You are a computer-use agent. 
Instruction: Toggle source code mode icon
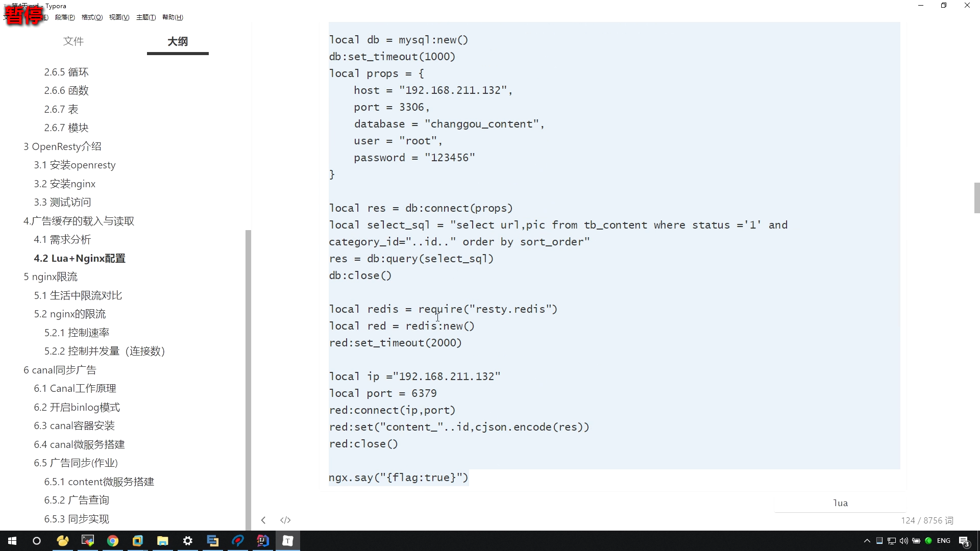tap(285, 520)
